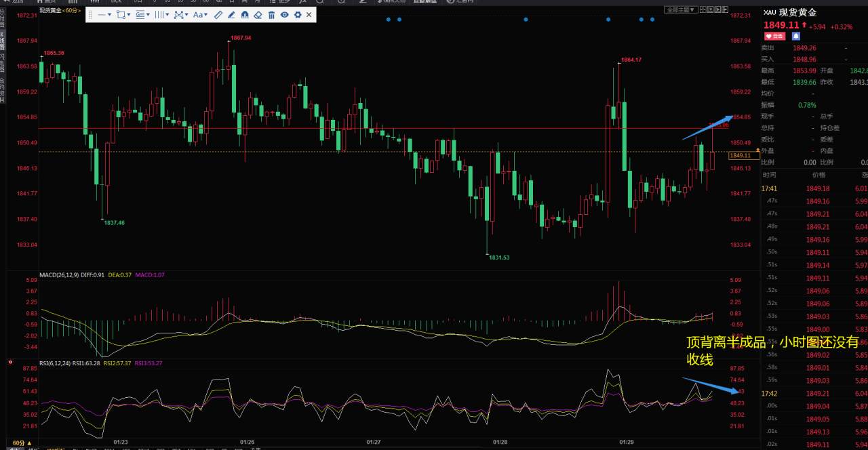This screenshot has height=450, width=868.
Task: Click the 01/29 date marker on time axis
Action: (x=627, y=441)
